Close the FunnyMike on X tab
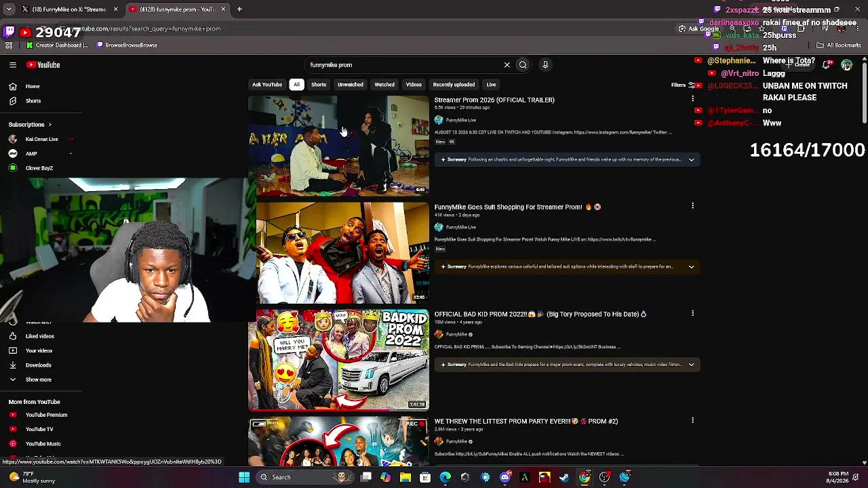The image size is (868, 488). coord(115,9)
